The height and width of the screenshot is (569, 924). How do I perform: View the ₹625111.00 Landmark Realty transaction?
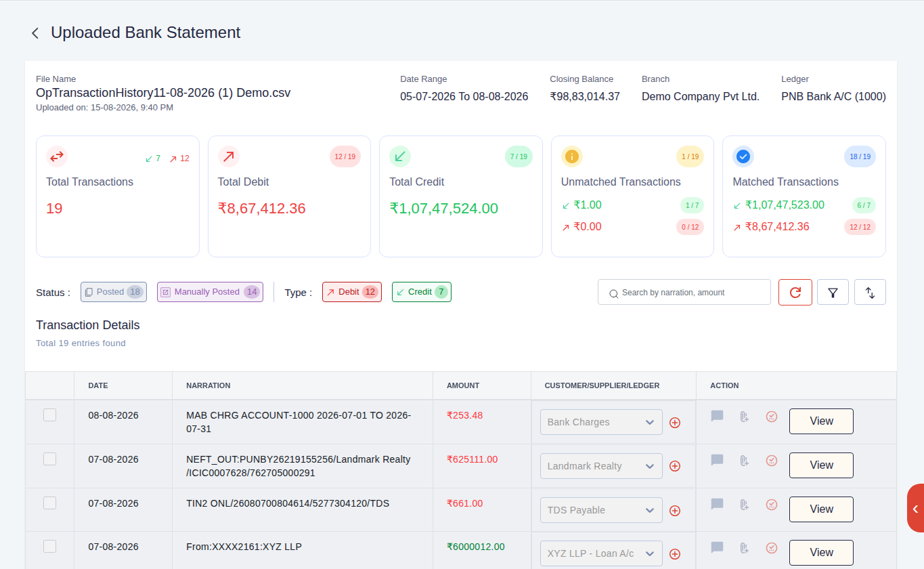[x=821, y=465]
